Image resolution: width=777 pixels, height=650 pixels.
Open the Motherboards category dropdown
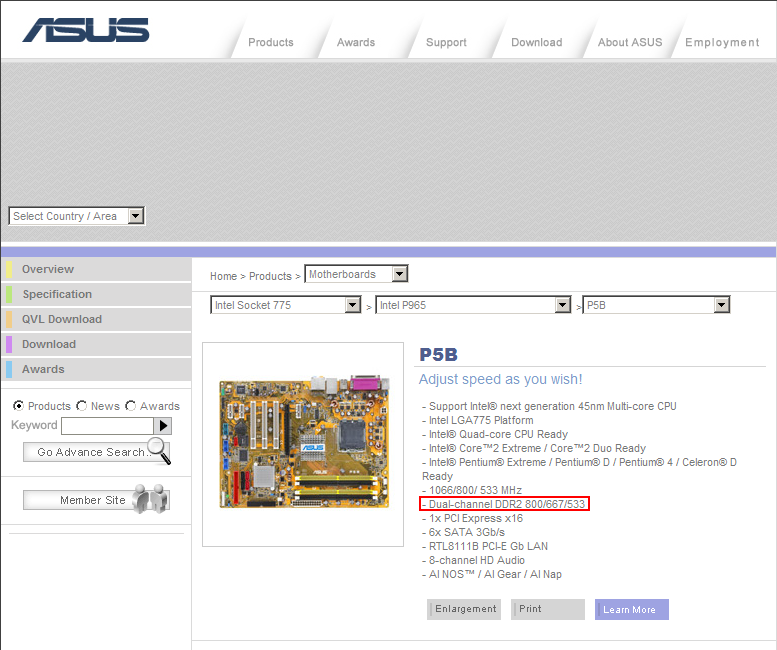(356, 273)
